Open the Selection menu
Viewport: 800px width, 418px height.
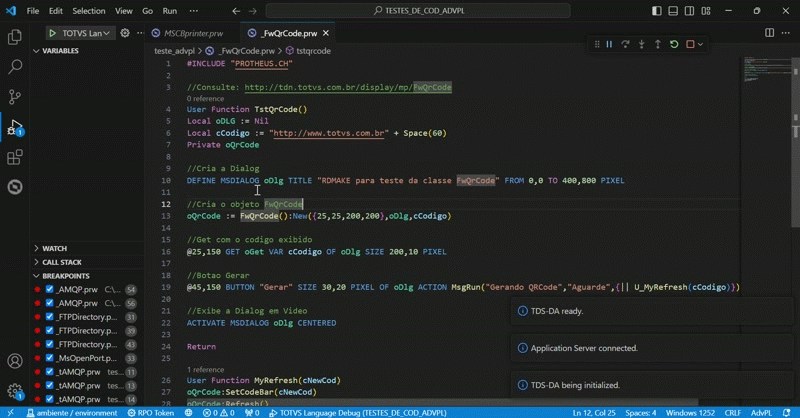89,11
